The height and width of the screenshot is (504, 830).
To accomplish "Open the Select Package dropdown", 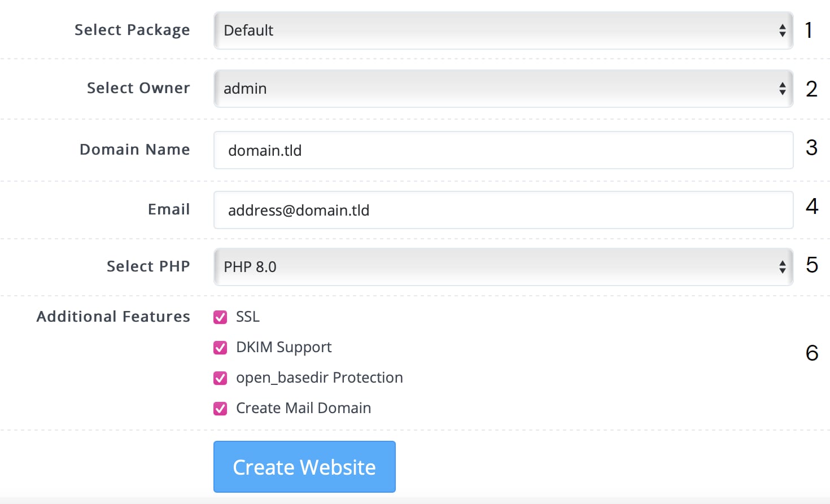I will (503, 30).
